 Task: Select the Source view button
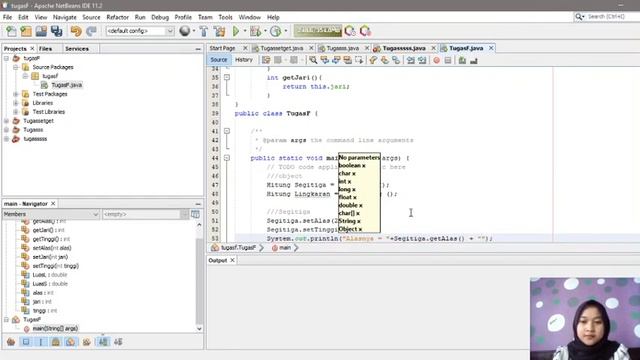[x=219, y=60]
